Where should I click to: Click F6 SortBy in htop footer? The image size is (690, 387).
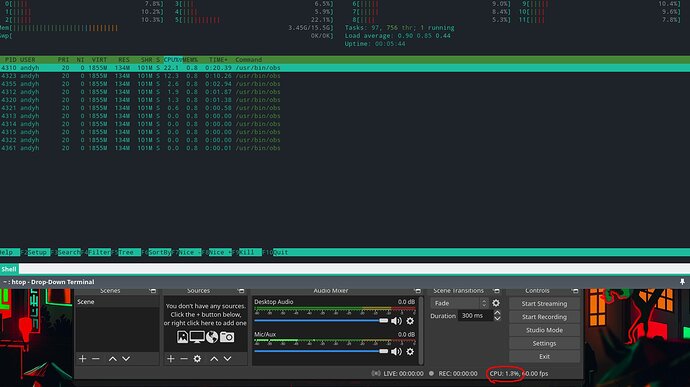pyautogui.click(x=157, y=252)
